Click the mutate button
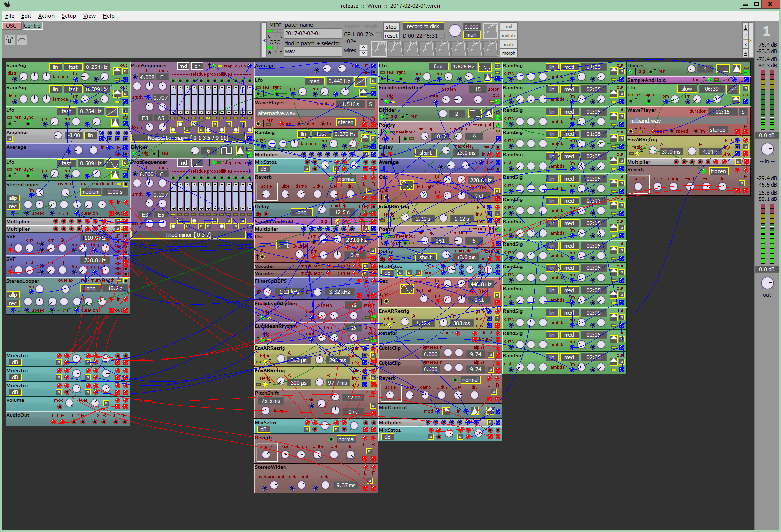 click(509, 36)
